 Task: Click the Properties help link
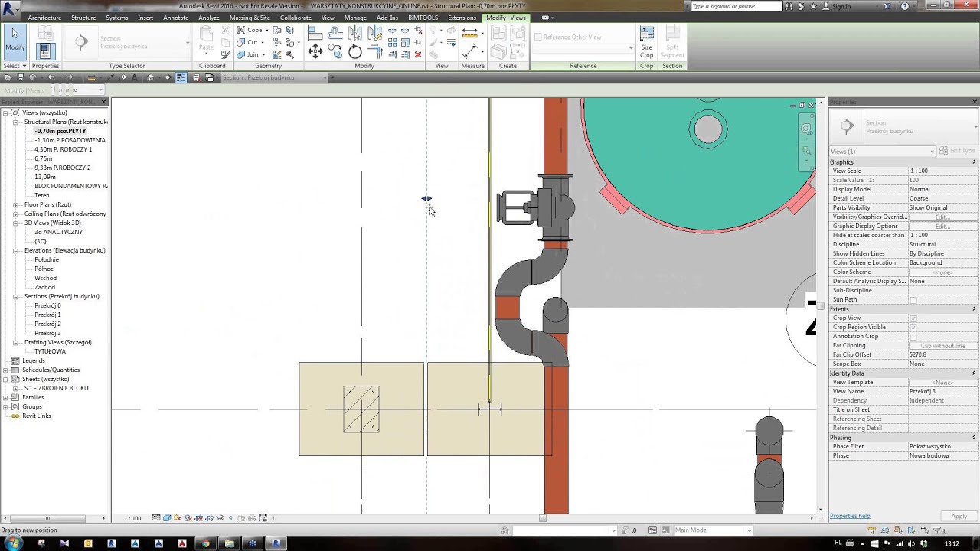click(850, 516)
